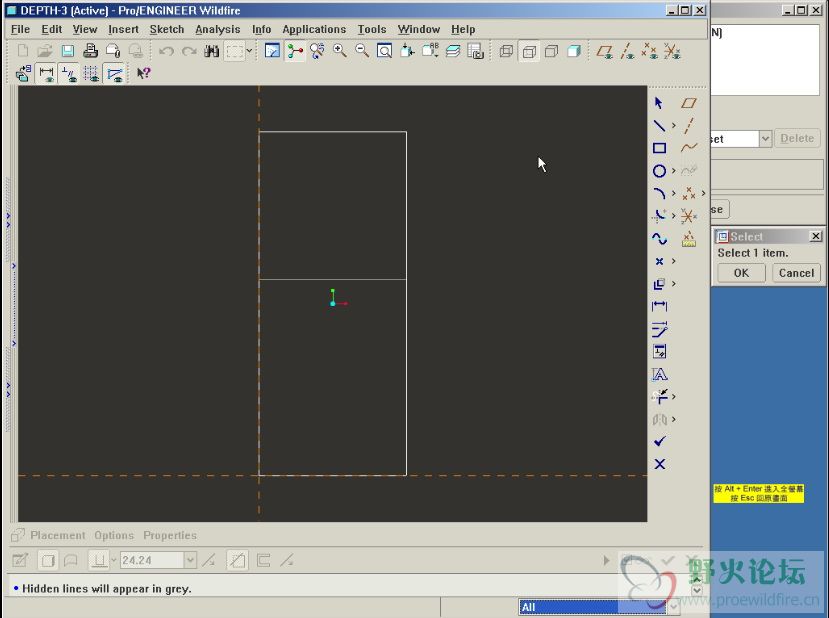Click the What's This help pointer icon

[x=143, y=73]
